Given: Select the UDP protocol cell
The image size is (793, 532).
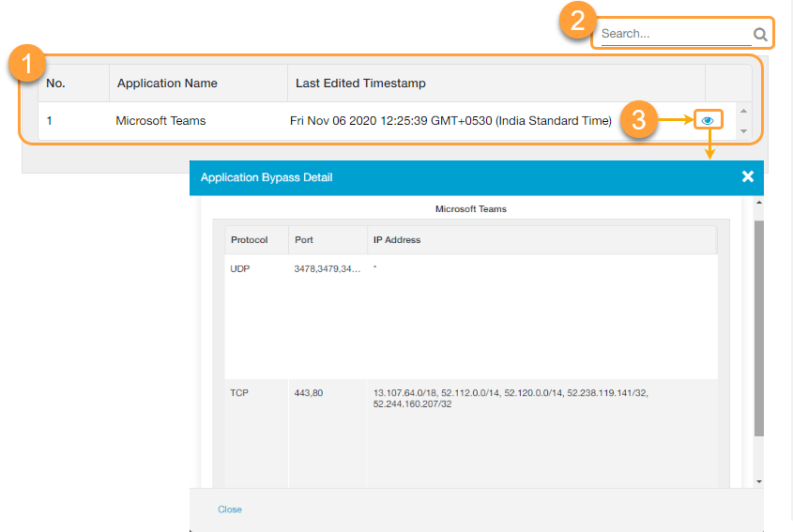Looking at the screenshot, I should click(239, 268).
